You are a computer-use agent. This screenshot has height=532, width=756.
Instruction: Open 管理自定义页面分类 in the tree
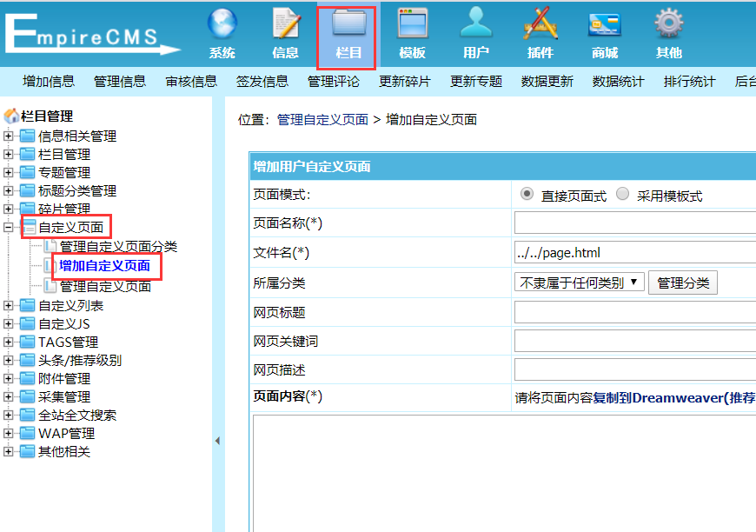(118, 247)
